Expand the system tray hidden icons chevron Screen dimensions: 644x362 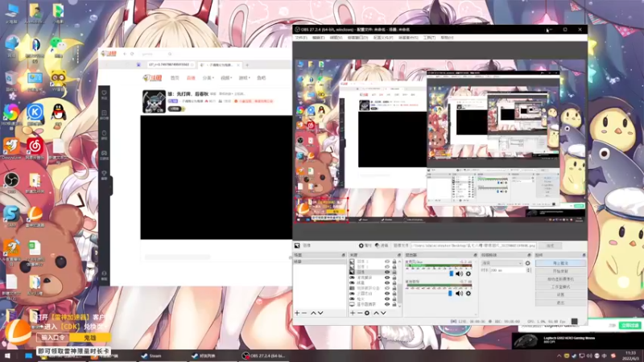[x=559, y=356]
